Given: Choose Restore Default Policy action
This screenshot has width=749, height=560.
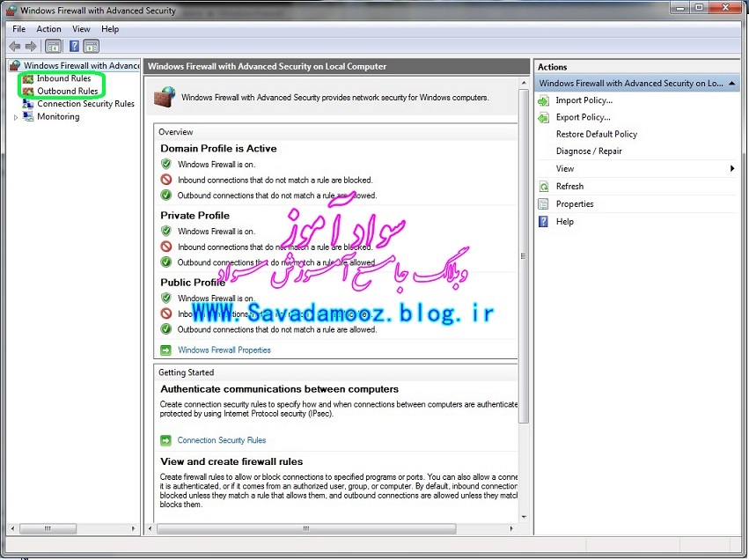Looking at the screenshot, I should pyautogui.click(x=597, y=134).
